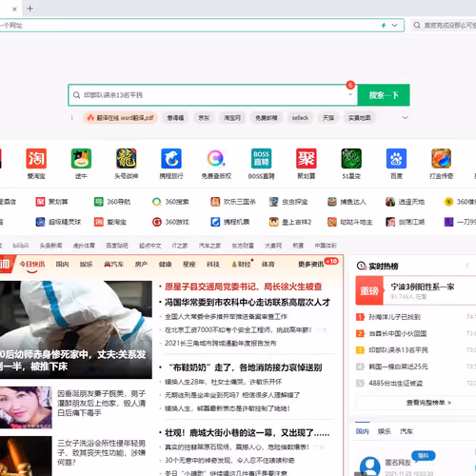The width and height of the screenshot is (476, 476).
Task: Open a new browser tab with plus button
Action: [x=30, y=9]
